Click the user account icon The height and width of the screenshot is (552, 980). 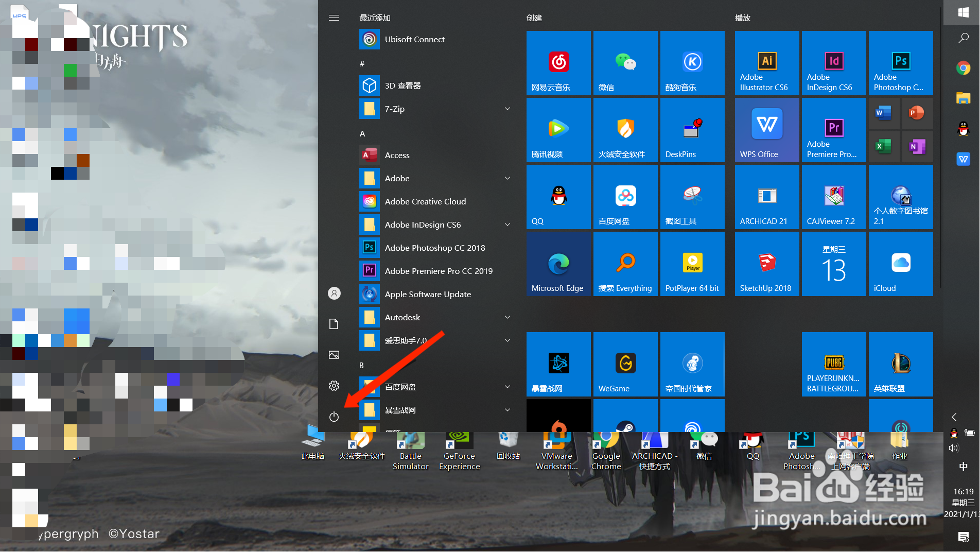click(334, 293)
